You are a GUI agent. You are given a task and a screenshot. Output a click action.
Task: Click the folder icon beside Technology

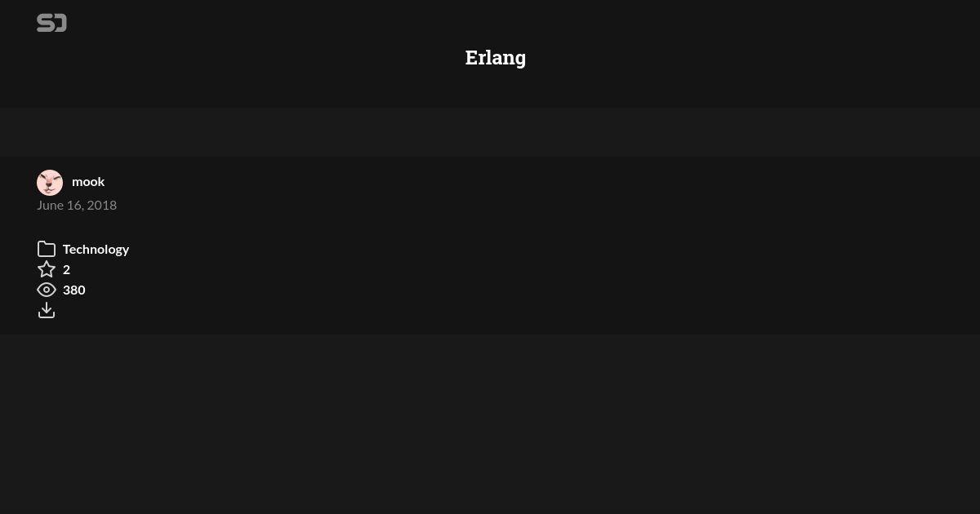[47, 249]
